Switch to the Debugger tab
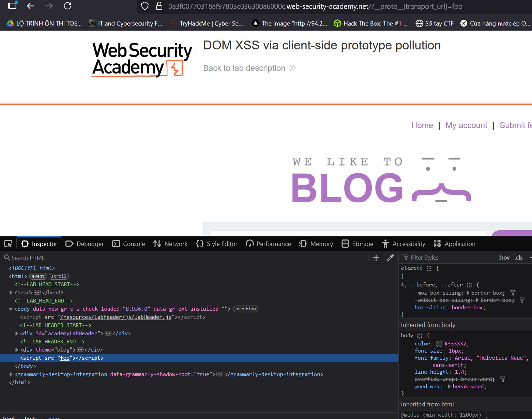Screen dimensions: 532x419 pyautogui.click(x=85, y=244)
